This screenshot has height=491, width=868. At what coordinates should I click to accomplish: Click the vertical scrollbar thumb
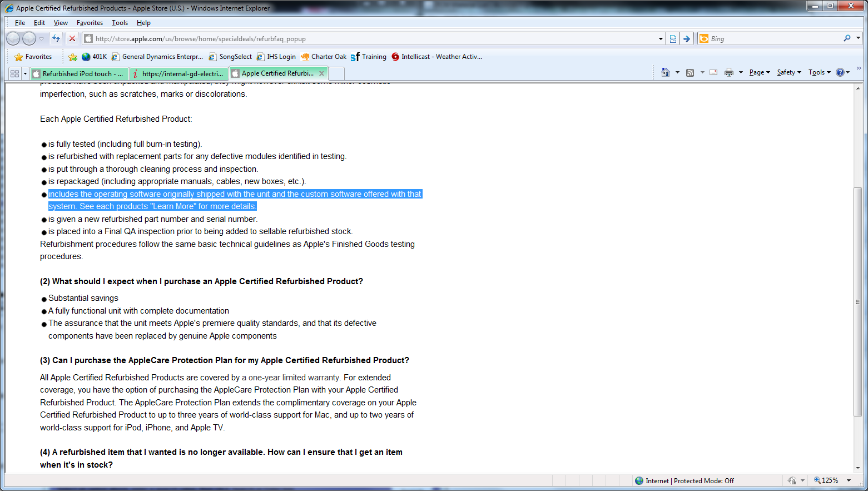858,302
